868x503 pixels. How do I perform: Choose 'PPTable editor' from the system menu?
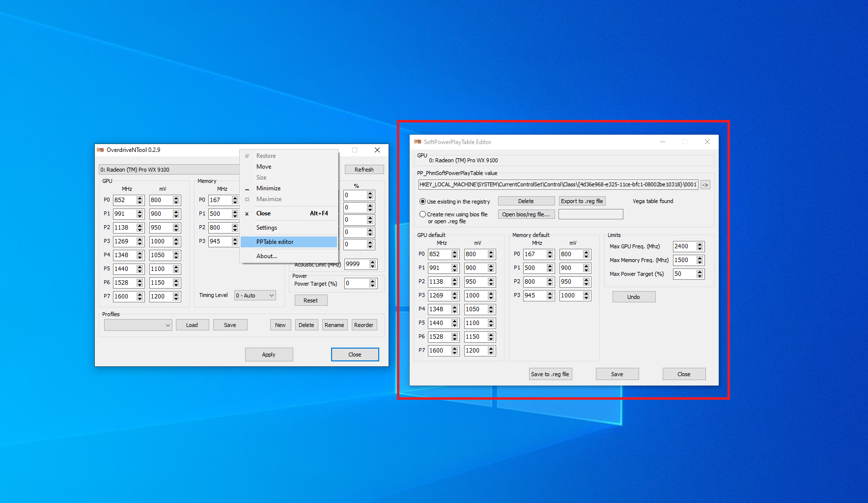pyautogui.click(x=289, y=242)
